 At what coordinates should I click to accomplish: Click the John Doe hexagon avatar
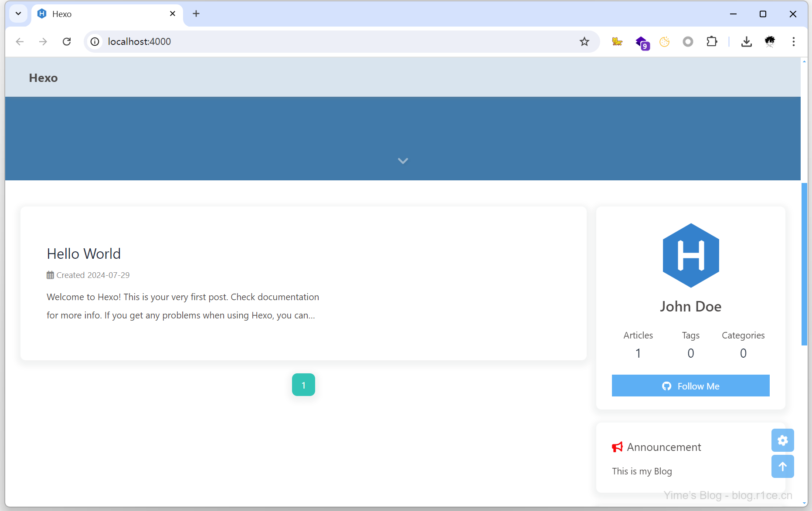[690, 255]
